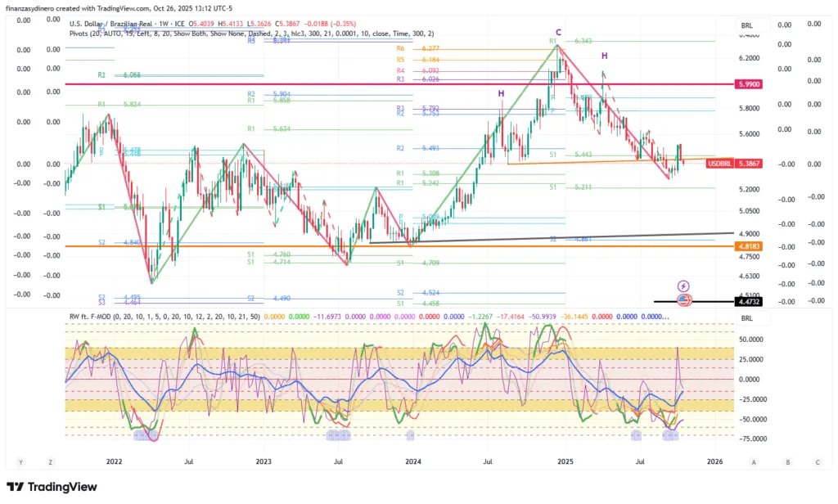This screenshot has height=504, width=838.
Task: Click the black 4.4732 price label
Action: (749, 302)
